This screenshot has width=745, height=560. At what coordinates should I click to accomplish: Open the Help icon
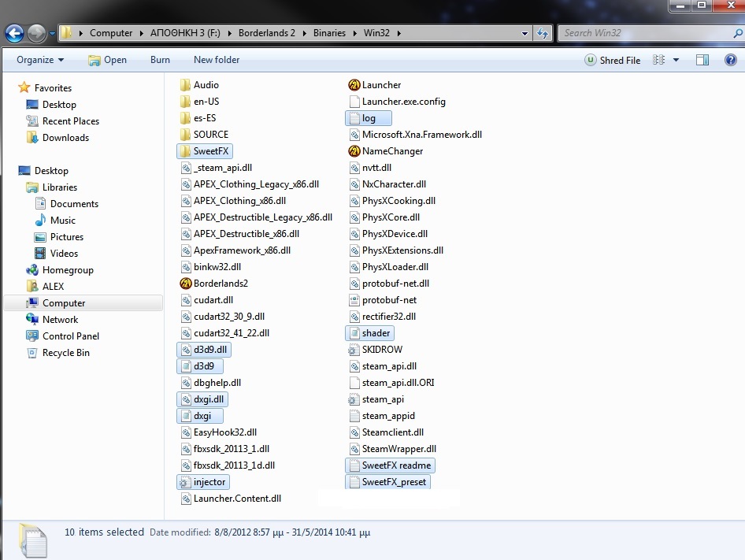pyautogui.click(x=731, y=60)
